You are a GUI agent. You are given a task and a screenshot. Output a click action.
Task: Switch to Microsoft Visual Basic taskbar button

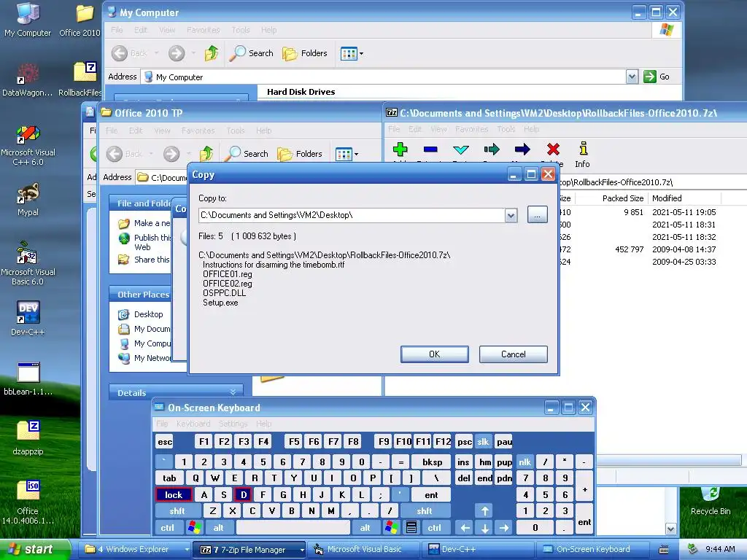pos(363,549)
